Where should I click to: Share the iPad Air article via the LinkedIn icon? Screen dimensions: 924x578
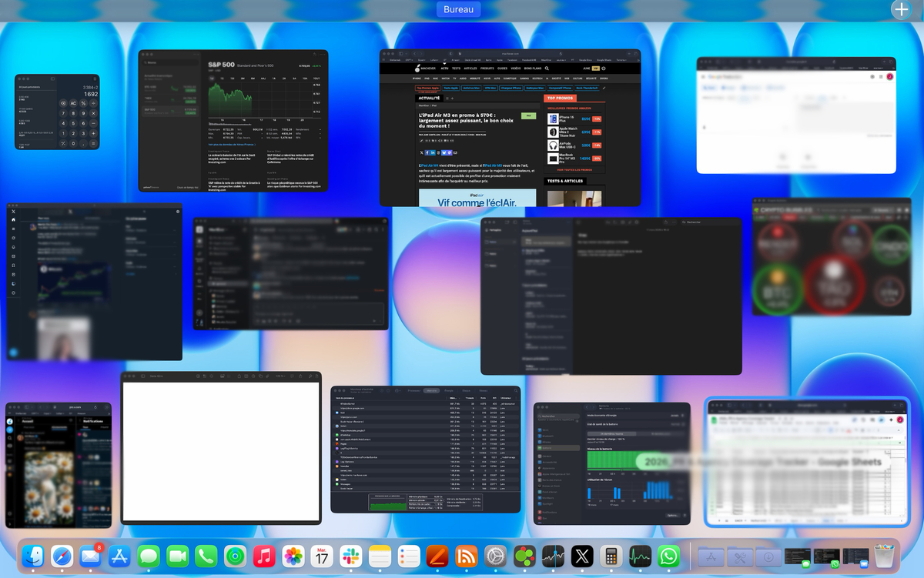pos(432,152)
